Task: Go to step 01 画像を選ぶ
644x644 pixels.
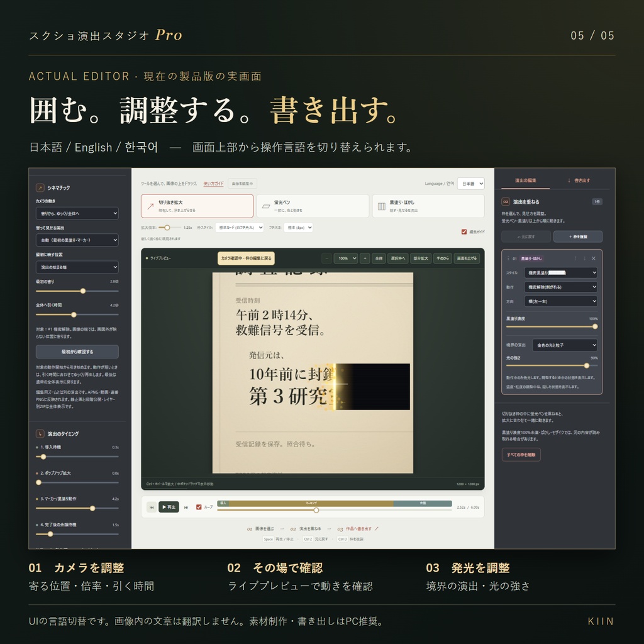Action: 261,528
